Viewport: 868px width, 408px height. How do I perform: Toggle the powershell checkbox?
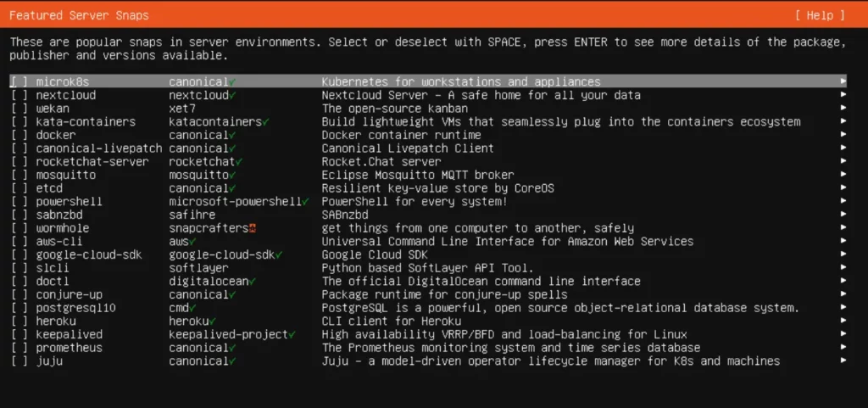tap(19, 202)
